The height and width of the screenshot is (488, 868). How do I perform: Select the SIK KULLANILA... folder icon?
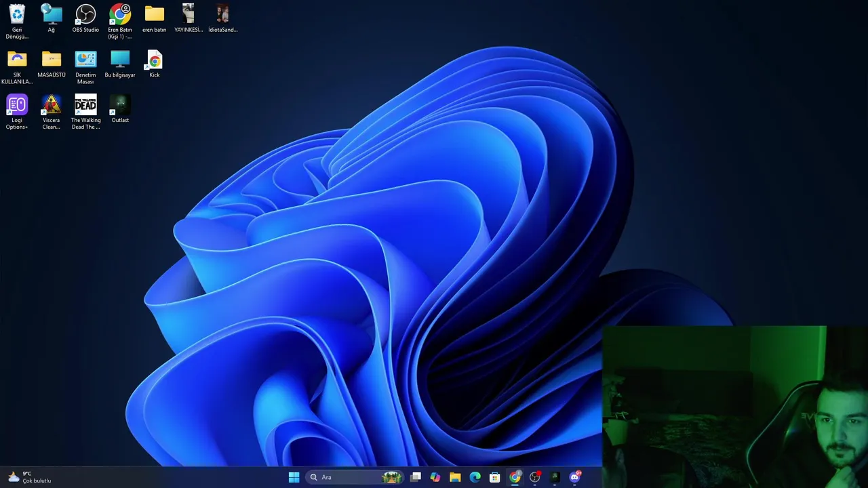[x=17, y=67]
